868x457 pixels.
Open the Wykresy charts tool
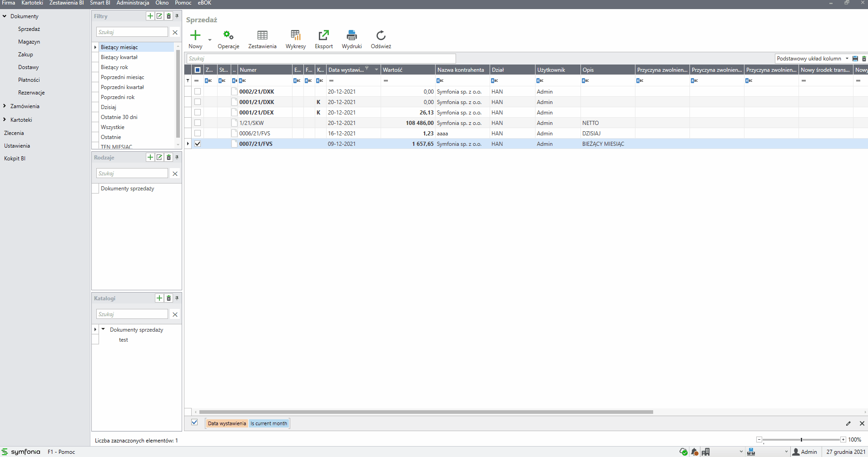click(x=295, y=35)
